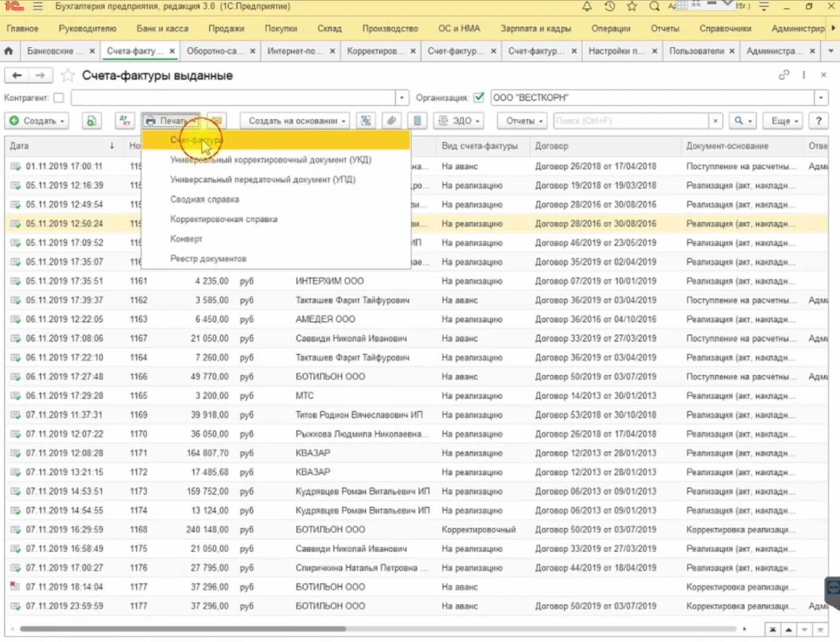This screenshot has width=840, height=642.
Task: Navigate back with the left arrow
Action: point(17,75)
